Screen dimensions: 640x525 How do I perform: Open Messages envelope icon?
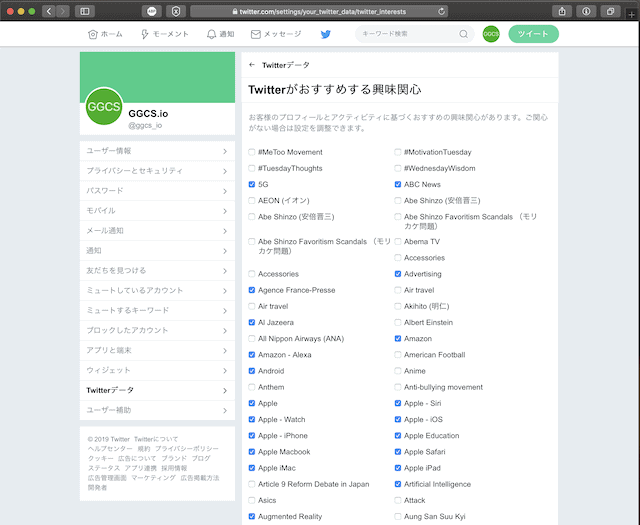point(256,34)
